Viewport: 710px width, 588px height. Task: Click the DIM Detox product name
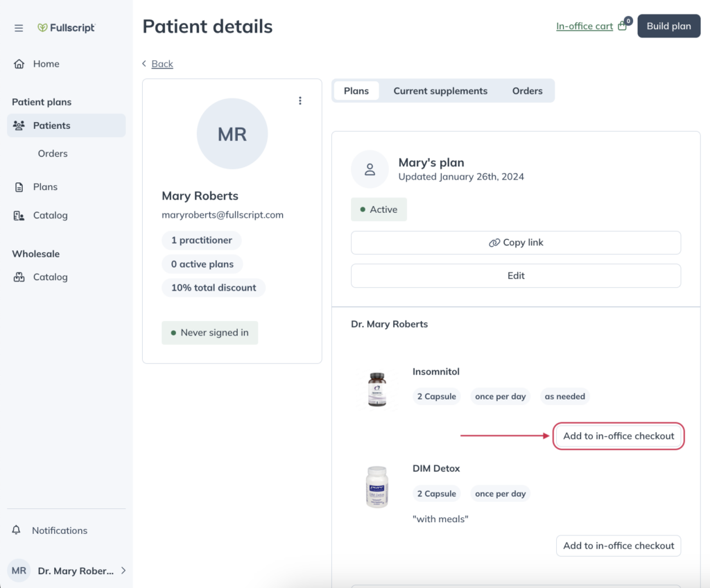point(436,469)
